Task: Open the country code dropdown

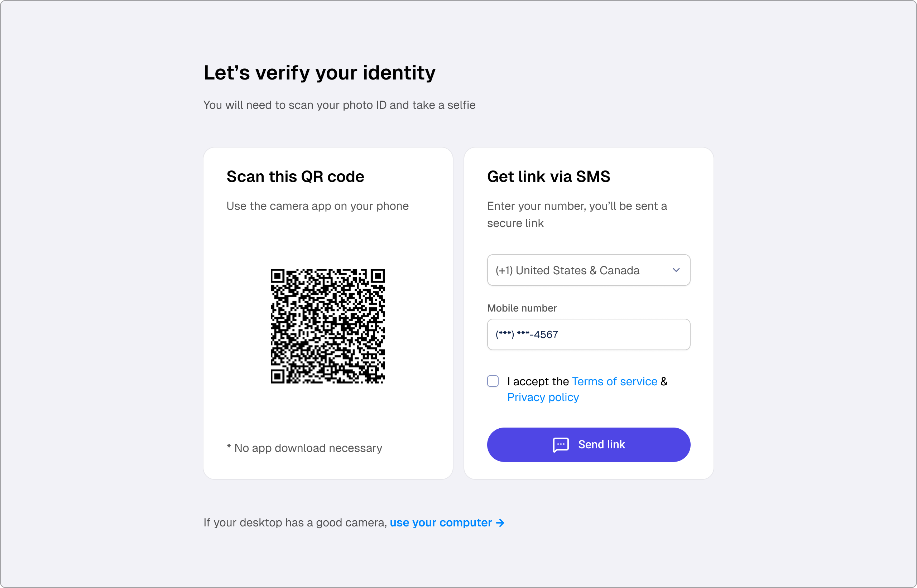Action: [589, 270]
